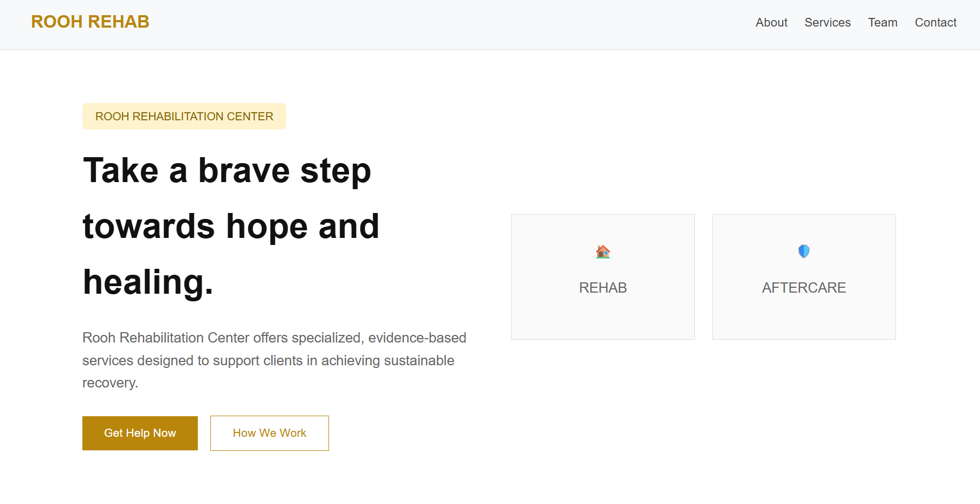Open the Contact navigation link
Screen dimensions: 980x504
(936, 23)
